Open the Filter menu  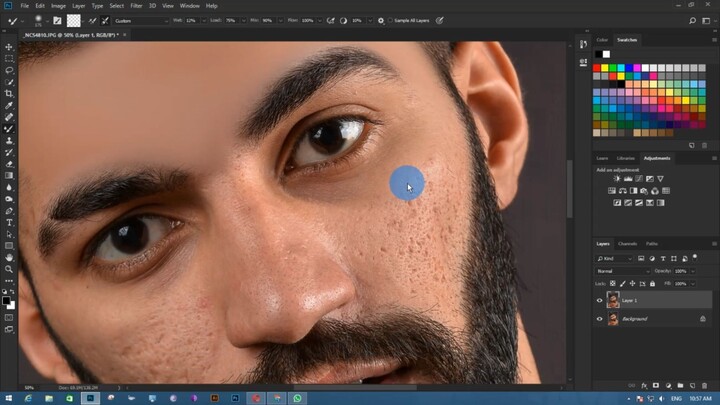136,5
